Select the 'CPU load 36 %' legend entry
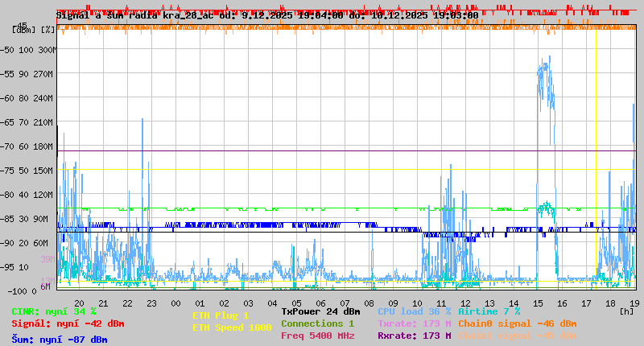644x346 pixels. point(414,311)
